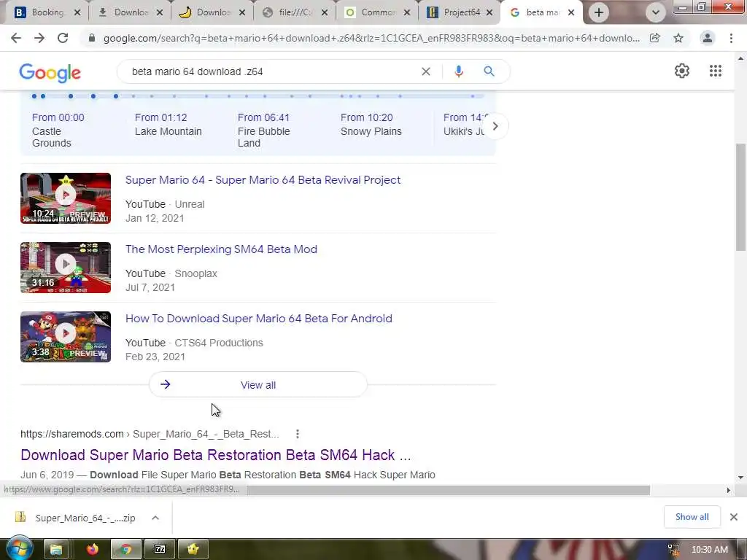This screenshot has height=560, width=747.
Task: Open 7-Zip from the taskbar
Action: (x=160, y=550)
